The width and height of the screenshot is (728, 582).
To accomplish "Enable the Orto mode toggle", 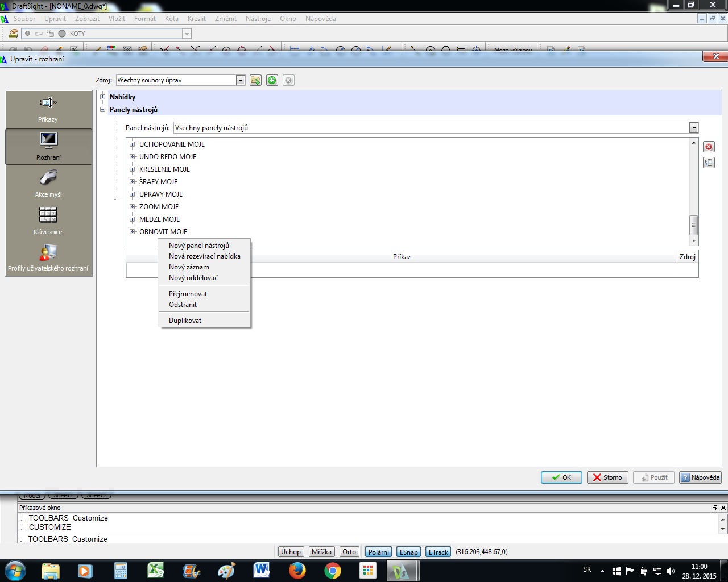I will 349,552.
